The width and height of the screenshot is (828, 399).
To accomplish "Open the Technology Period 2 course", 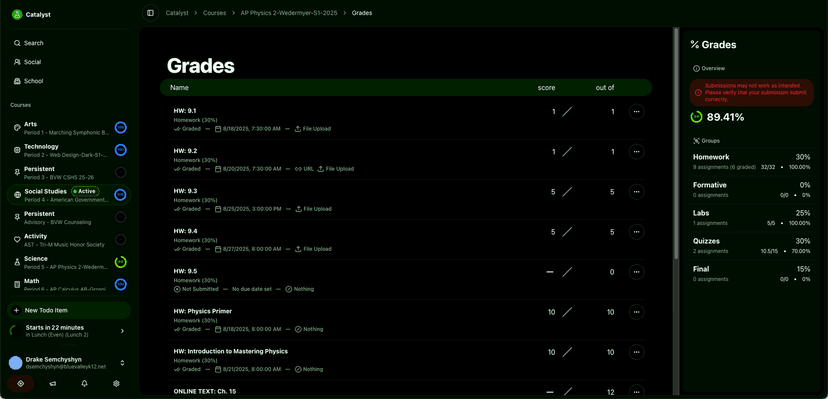I will (x=69, y=150).
